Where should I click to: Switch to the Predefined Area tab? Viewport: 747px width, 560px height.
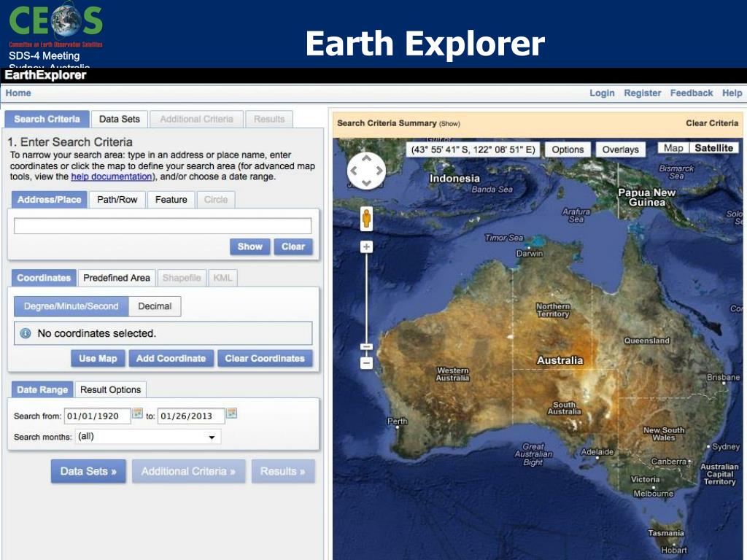coord(117,278)
